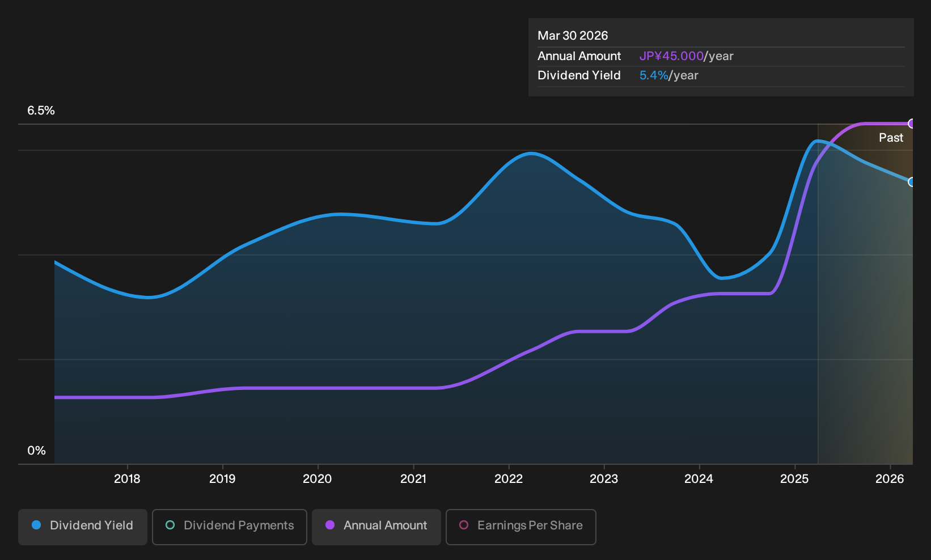This screenshot has height=560, width=931.
Task: Click the 2019 x-axis label
Action: coord(222,479)
